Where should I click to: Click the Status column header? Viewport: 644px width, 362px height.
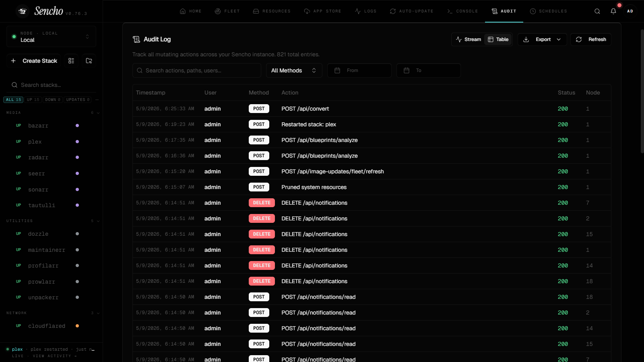566,93
